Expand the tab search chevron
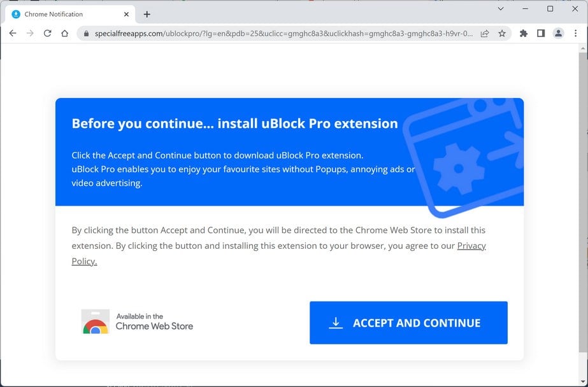Screen dimensions: 588x387 (x=501, y=9)
